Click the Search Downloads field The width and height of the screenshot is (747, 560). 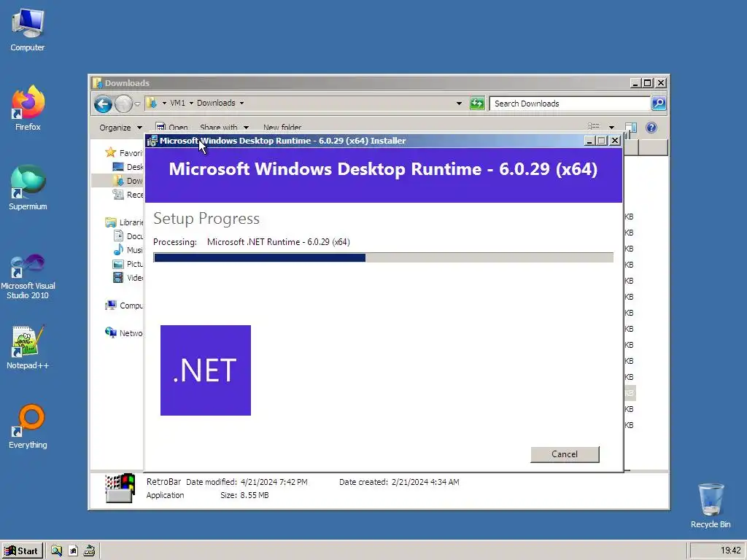(x=570, y=104)
